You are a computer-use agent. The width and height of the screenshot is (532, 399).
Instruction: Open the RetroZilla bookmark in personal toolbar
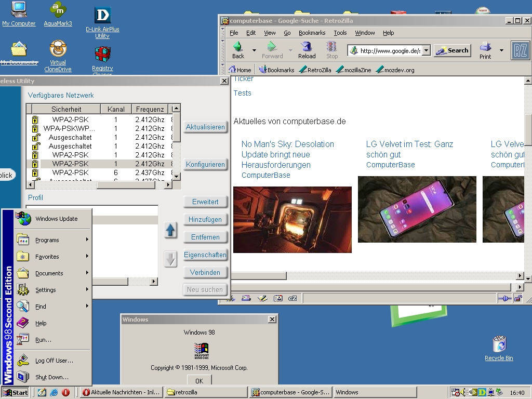pos(315,70)
